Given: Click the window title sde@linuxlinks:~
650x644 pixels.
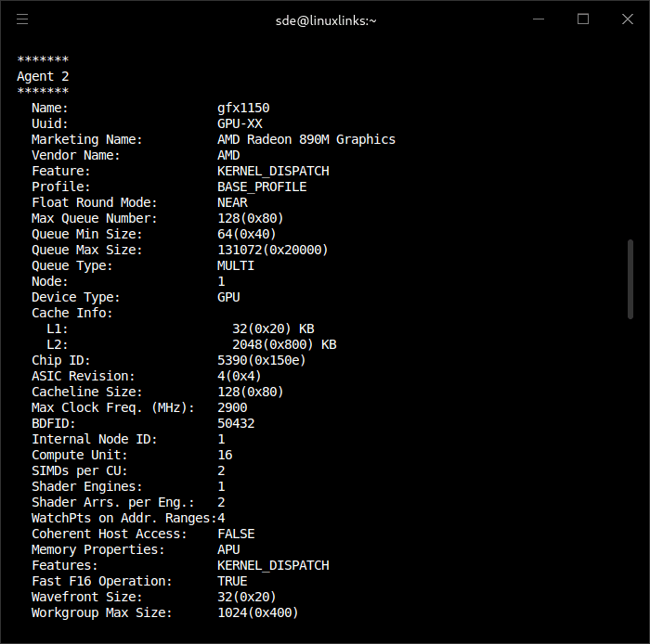Looking at the screenshot, I should pos(326,20).
